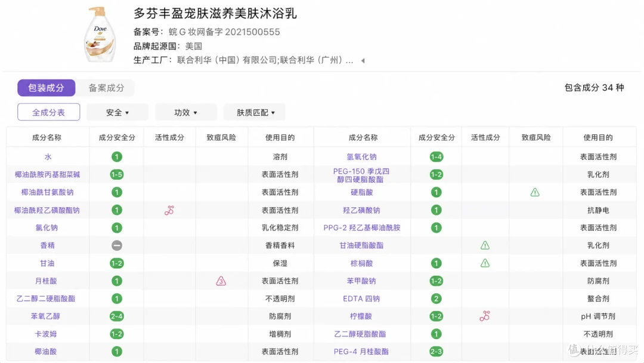Image resolution: width=644 pixels, height=363 pixels.
Task: Click the 备案号 皖G妆网备字 2021500555 text
Action: (206, 32)
